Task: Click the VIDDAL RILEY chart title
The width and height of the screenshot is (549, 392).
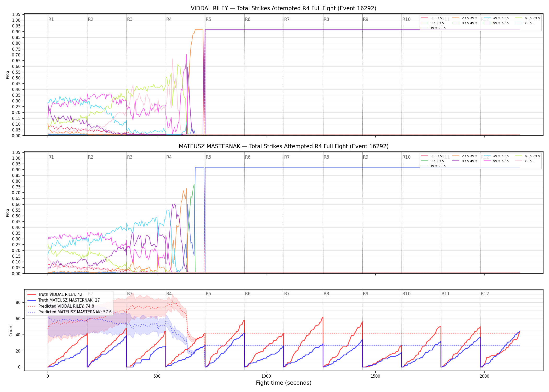Action: tap(283, 8)
